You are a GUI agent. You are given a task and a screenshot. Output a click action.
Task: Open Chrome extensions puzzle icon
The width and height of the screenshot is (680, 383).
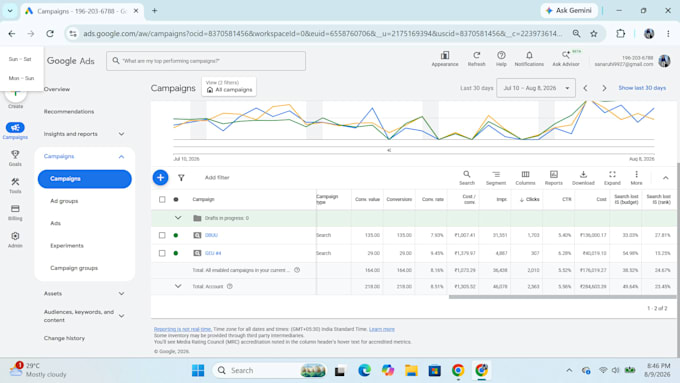click(621, 33)
